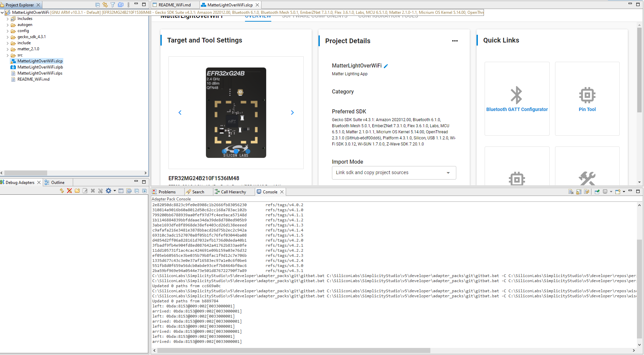Open the Project Details three-dot menu

[455, 41]
